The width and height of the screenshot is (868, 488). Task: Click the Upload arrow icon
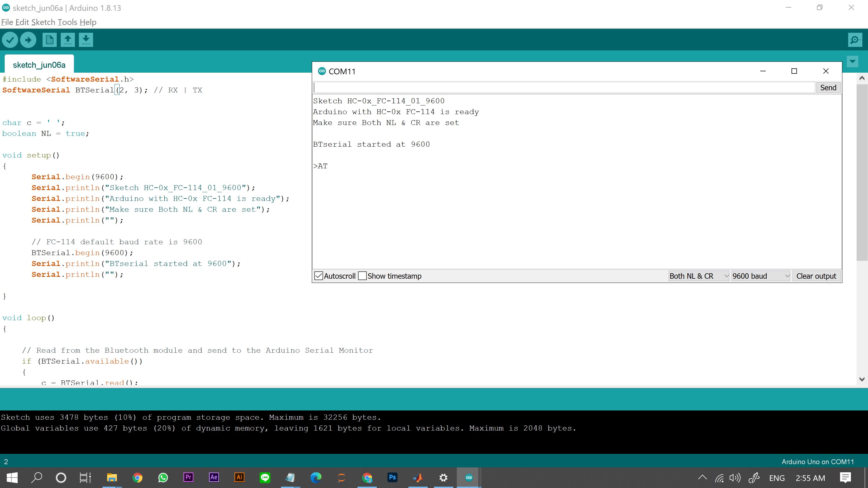pos(28,40)
